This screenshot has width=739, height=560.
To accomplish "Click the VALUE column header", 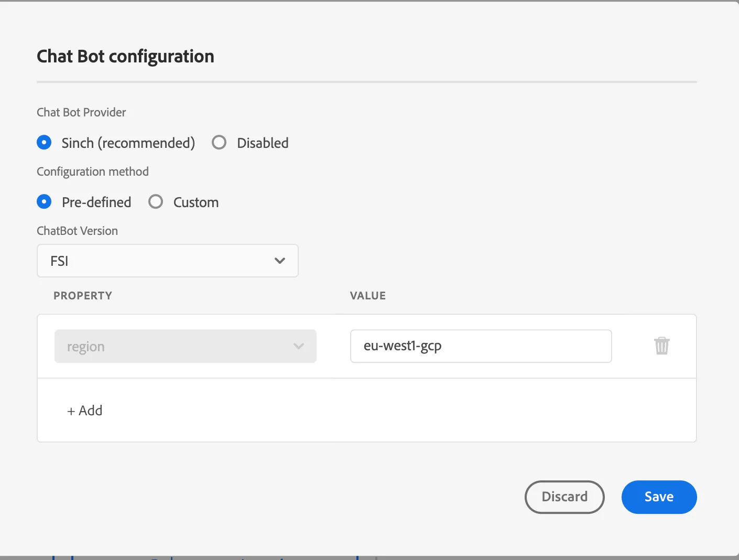I will pyautogui.click(x=368, y=296).
